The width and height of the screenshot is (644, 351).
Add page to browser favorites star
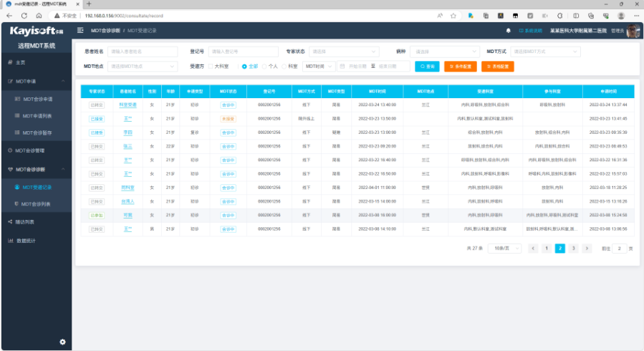coord(451,15)
